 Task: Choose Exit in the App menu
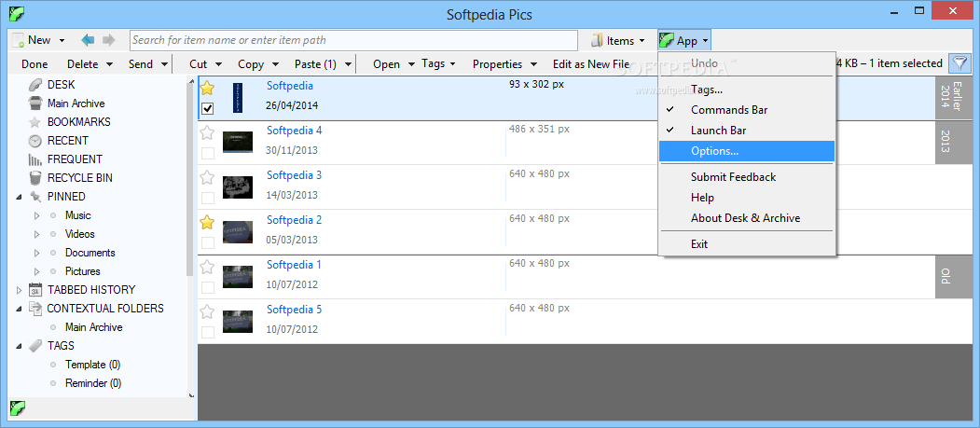coord(747,244)
